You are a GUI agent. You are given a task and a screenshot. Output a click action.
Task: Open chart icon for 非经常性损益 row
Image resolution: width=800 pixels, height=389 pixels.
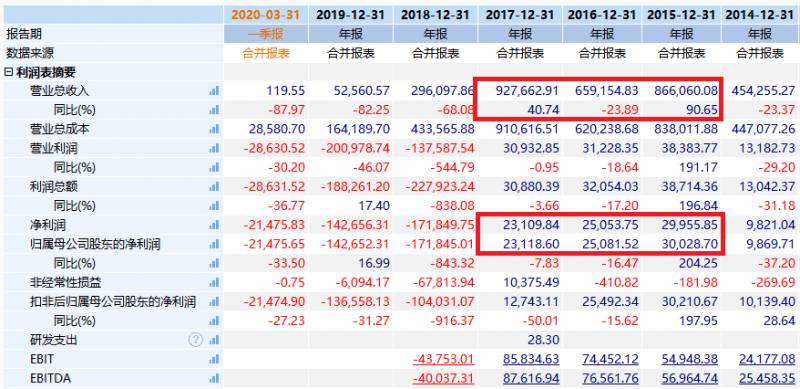pos(214,283)
